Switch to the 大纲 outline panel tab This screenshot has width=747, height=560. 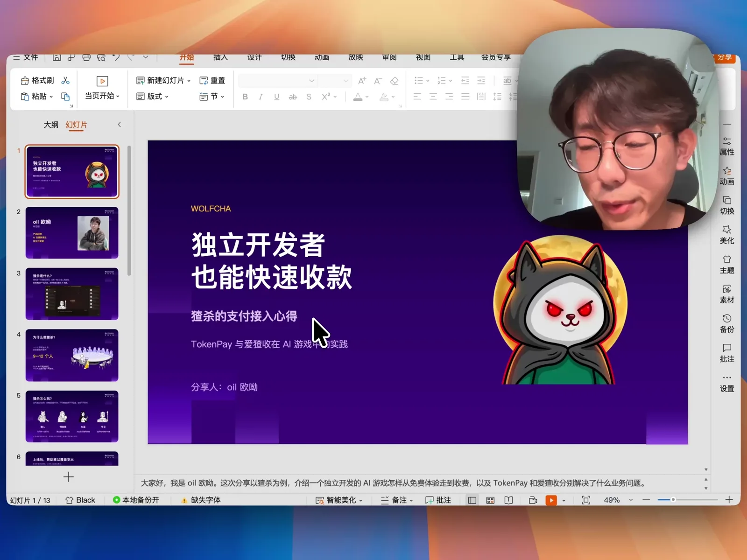(x=51, y=125)
